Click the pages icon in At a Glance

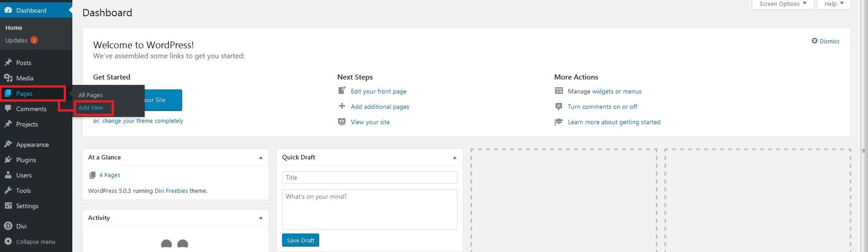click(x=92, y=175)
